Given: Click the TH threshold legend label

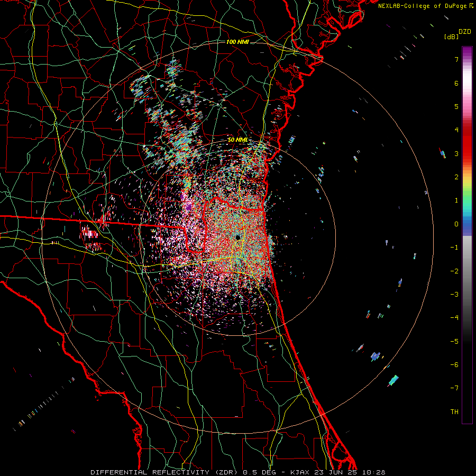Looking at the screenshot, I should (454, 412).
